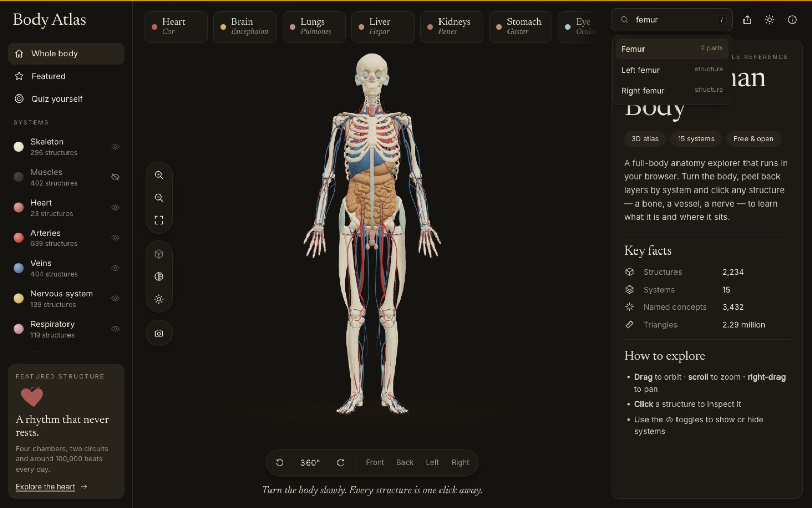Rotate the body clockwise
The width and height of the screenshot is (812, 508).
[341, 462]
